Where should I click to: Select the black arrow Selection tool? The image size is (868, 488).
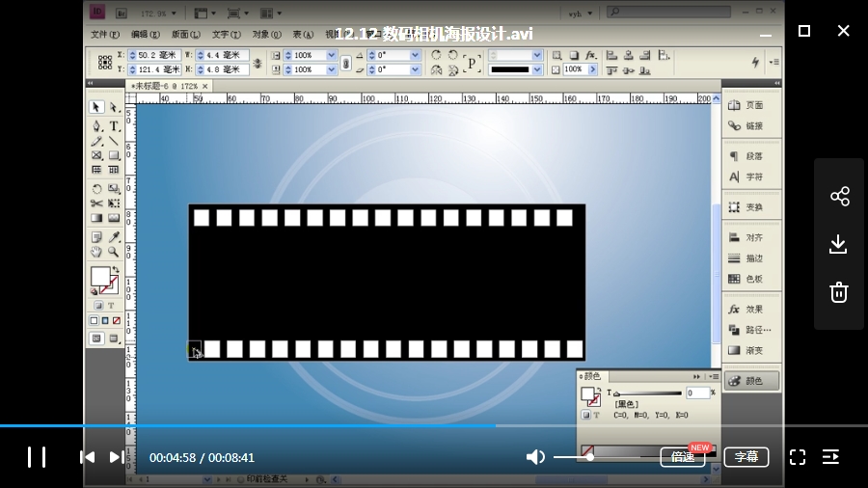point(96,107)
